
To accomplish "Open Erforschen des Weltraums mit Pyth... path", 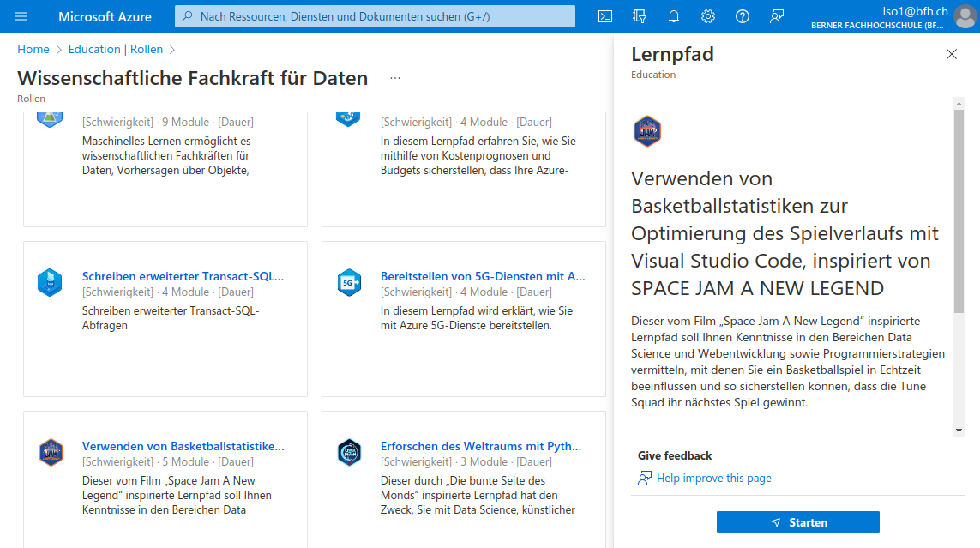I will click(x=481, y=446).
